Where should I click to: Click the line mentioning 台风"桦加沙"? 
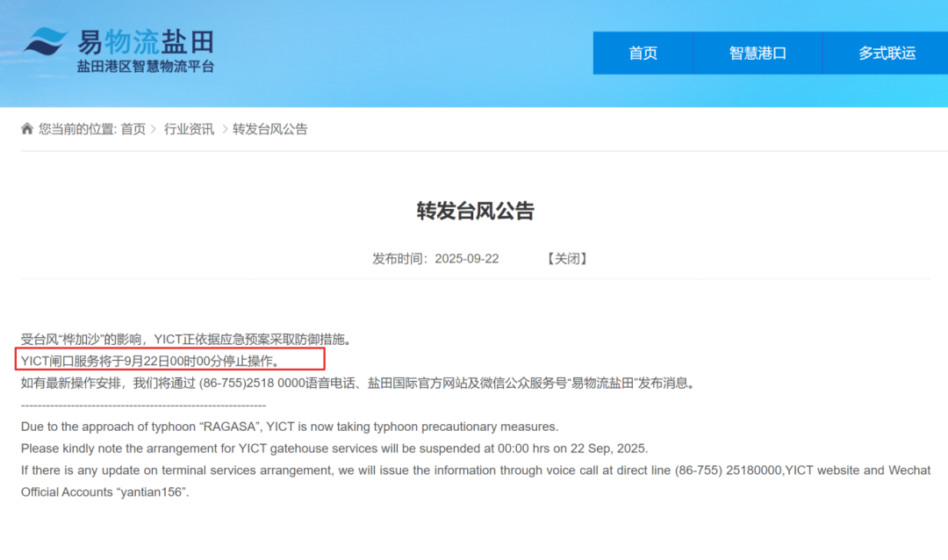pyautogui.click(x=186, y=339)
